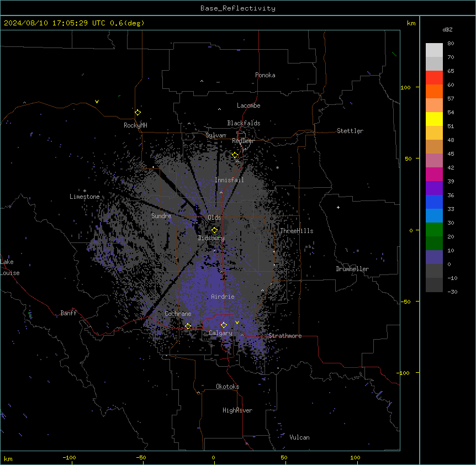Click the Limestone label
Image resolution: width=476 pixels, height=465 pixels.
[84, 197]
